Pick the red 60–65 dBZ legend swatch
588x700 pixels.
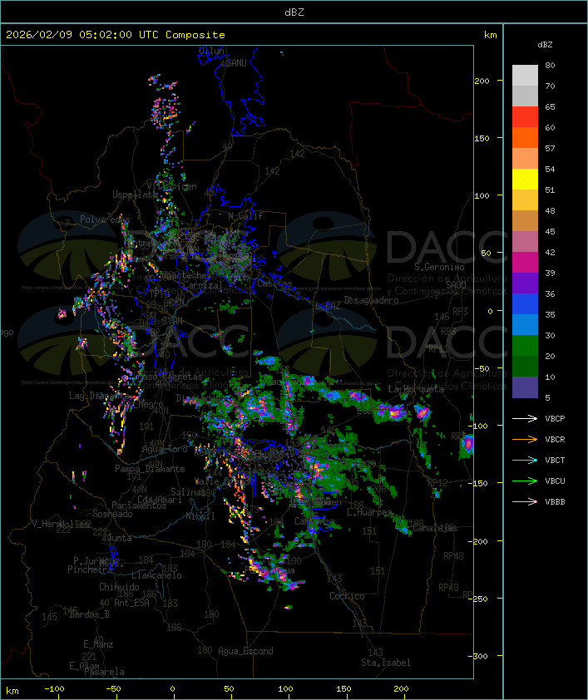pos(525,117)
